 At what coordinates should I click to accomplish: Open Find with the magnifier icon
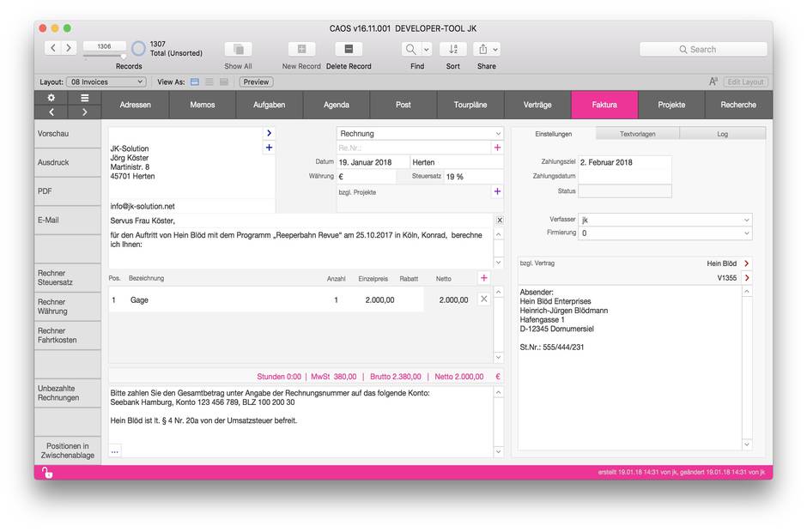(x=410, y=49)
